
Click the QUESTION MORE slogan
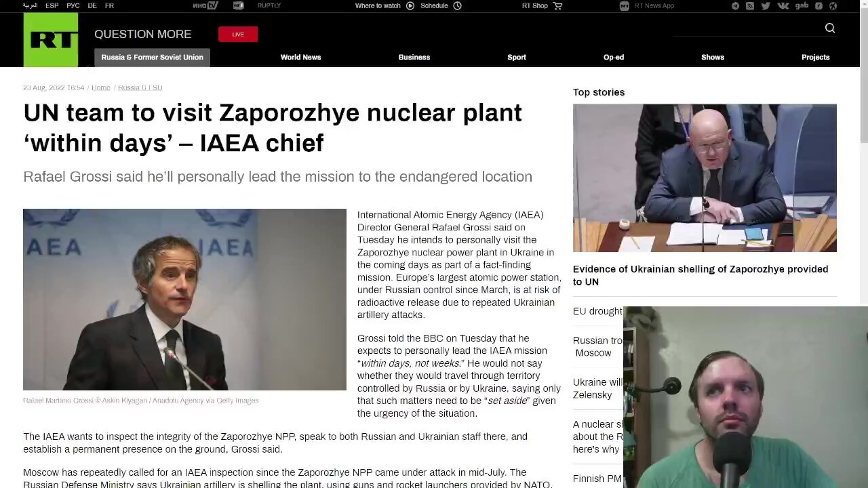point(142,34)
